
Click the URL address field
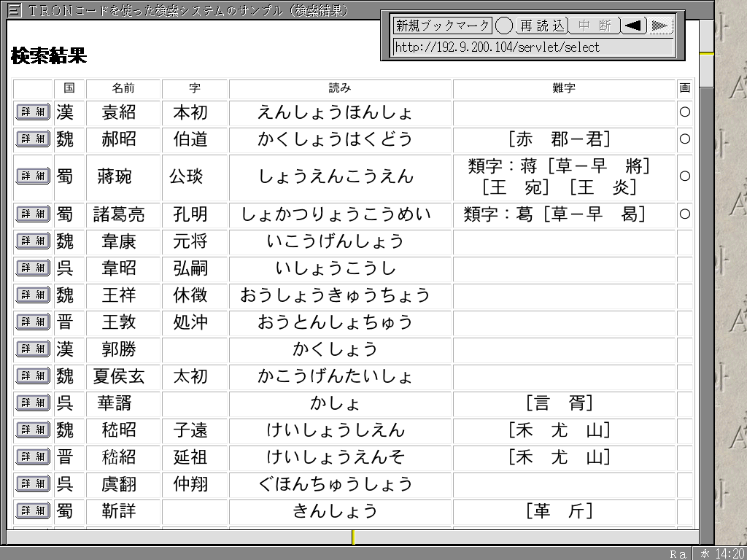tap(533, 47)
